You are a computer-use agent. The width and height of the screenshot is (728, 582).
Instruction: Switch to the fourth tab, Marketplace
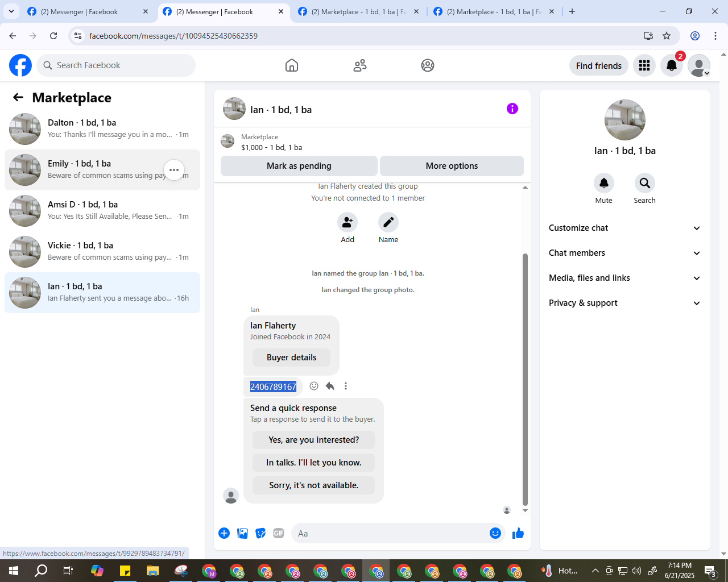pos(494,11)
